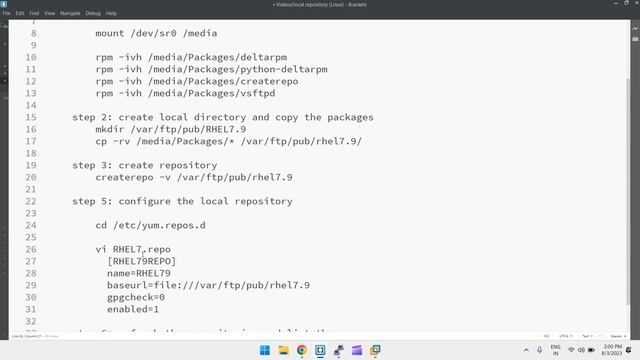Click the microphone tray icon
Image resolution: width=640 pixels, height=360 pixels.
click(x=539, y=350)
